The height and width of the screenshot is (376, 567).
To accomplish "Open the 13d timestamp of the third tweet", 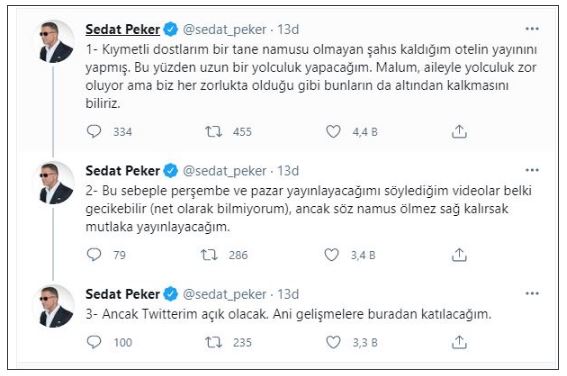I will coord(288,294).
